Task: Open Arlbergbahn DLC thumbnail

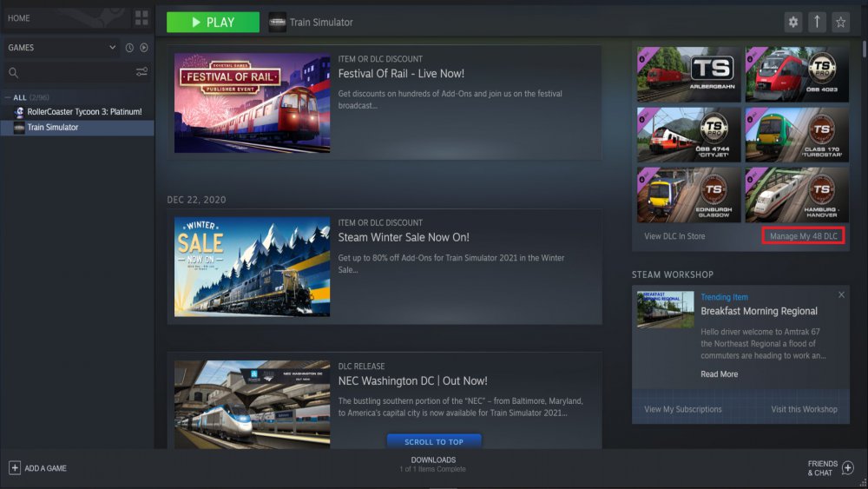Action: pos(688,74)
